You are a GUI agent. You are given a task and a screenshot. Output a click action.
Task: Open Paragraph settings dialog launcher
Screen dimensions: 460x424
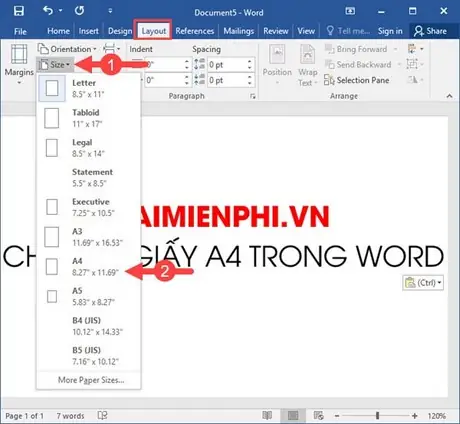pyautogui.click(x=253, y=96)
